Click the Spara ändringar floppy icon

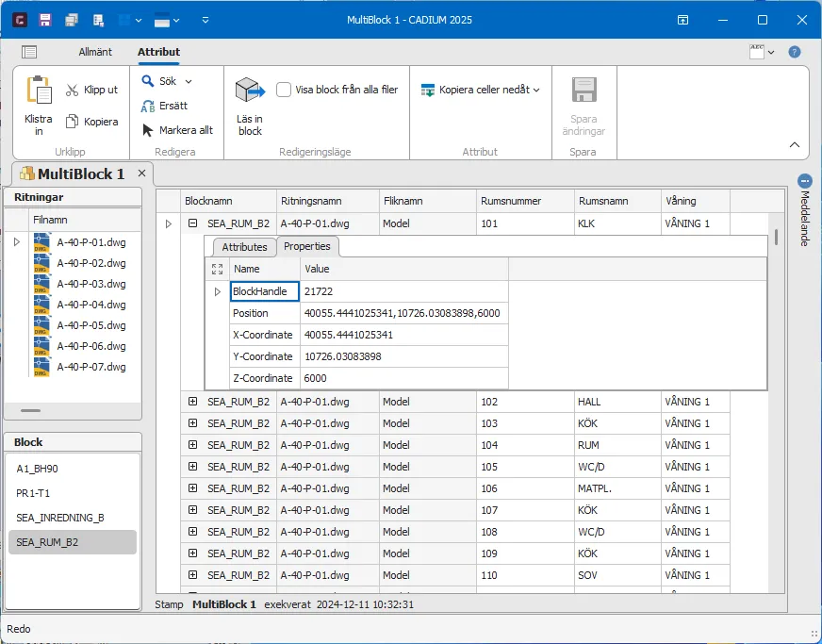584,90
